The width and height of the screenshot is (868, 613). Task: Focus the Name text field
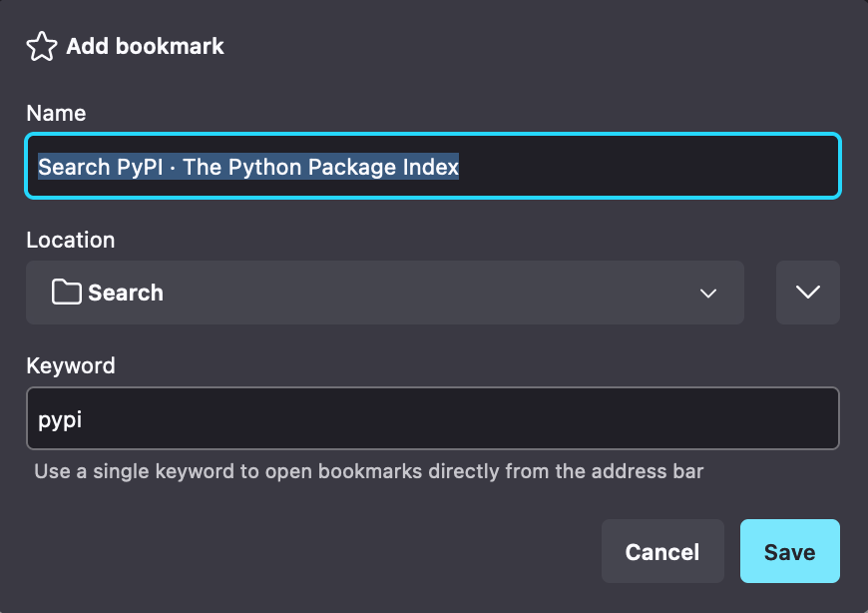433,166
